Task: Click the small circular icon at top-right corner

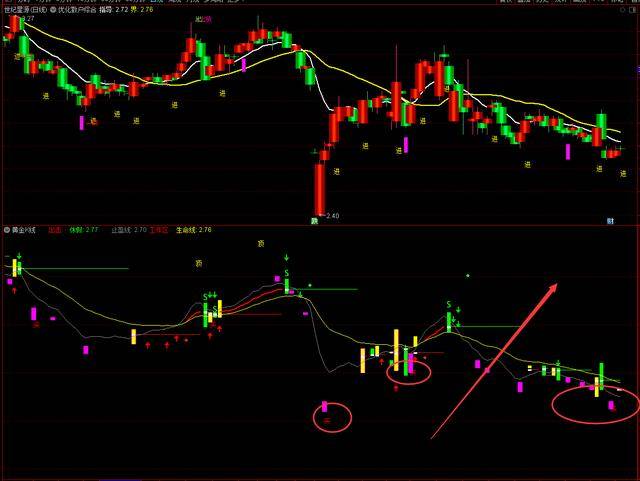Action: pyautogui.click(x=622, y=10)
